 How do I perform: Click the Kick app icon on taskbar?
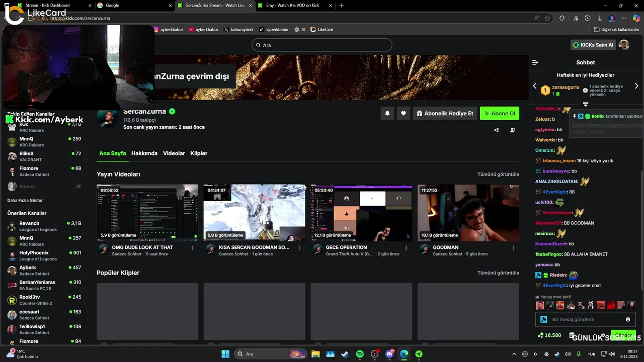[x=419, y=354]
